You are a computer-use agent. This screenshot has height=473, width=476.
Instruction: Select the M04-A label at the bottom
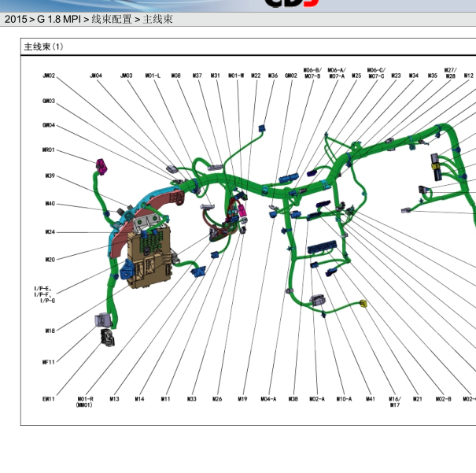coord(268,399)
